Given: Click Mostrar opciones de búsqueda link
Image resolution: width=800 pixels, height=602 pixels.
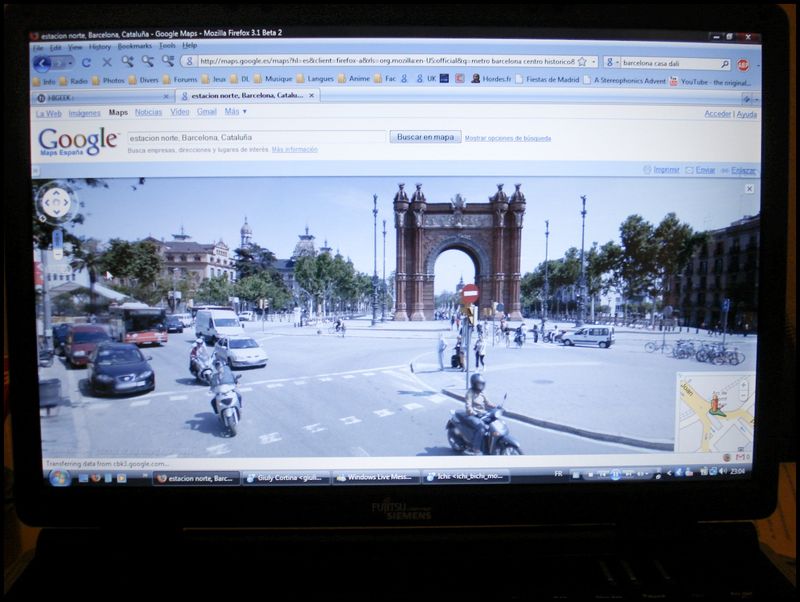Looking at the screenshot, I should (508, 138).
